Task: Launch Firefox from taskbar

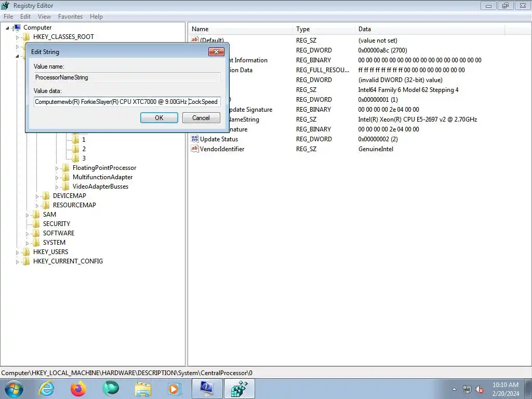Action: 78,389
